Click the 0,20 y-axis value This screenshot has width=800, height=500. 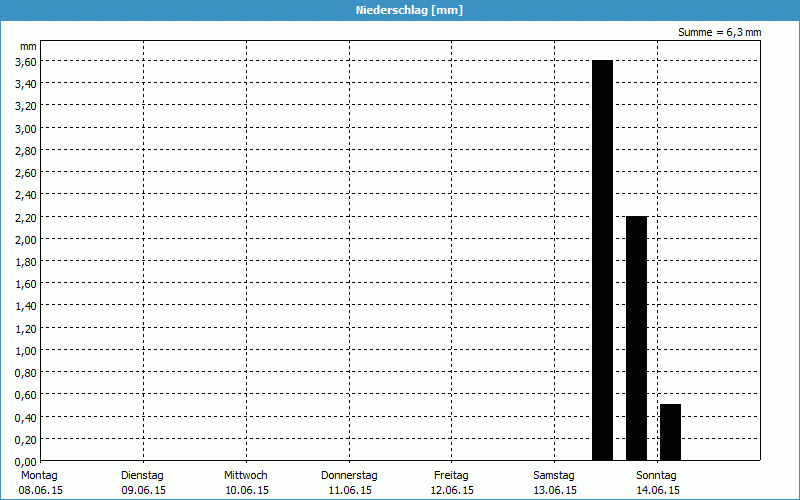tap(26, 440)
